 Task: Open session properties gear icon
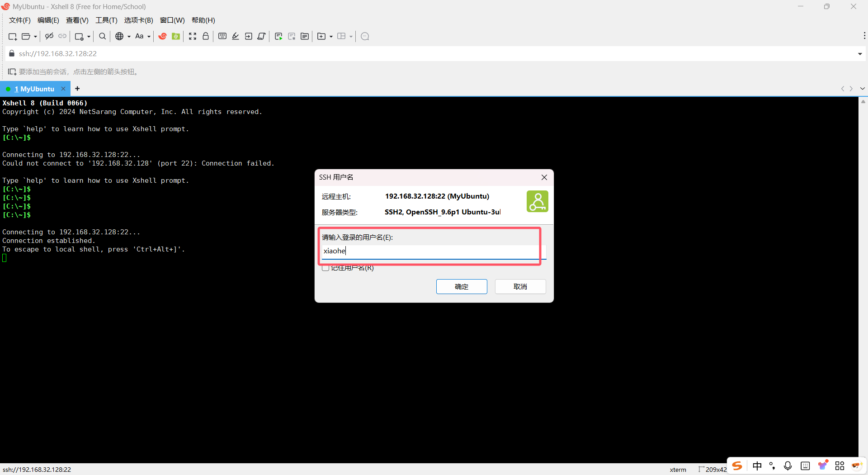point(79,36)
